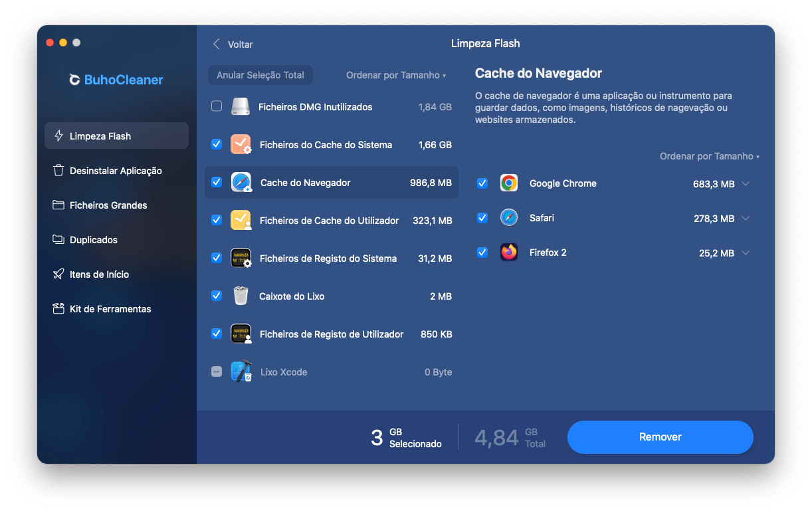Click the Limpeza Flash lightning icon
This screenshot has height=513, width=812.
tap(58, 136)
